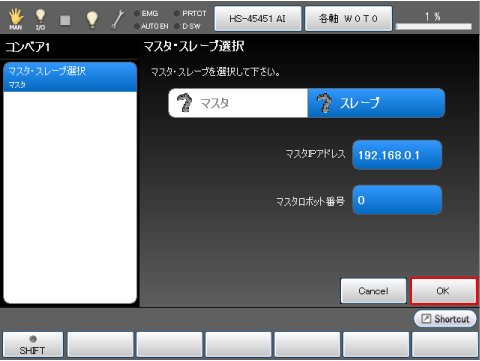The width and height of the screenshot is (480, 361).
Task: Open the wrench tool icon
Action: pos(117,19)
